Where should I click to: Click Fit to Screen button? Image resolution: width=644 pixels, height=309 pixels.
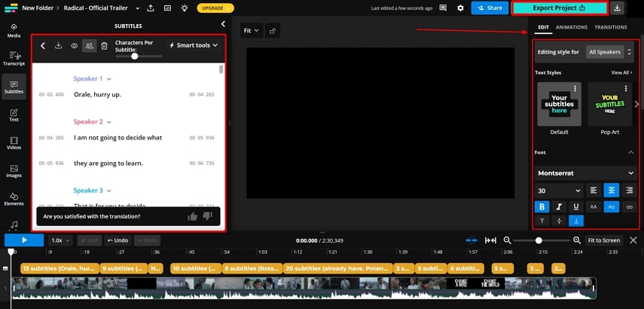pyautogui.click(x=603, y=240)
